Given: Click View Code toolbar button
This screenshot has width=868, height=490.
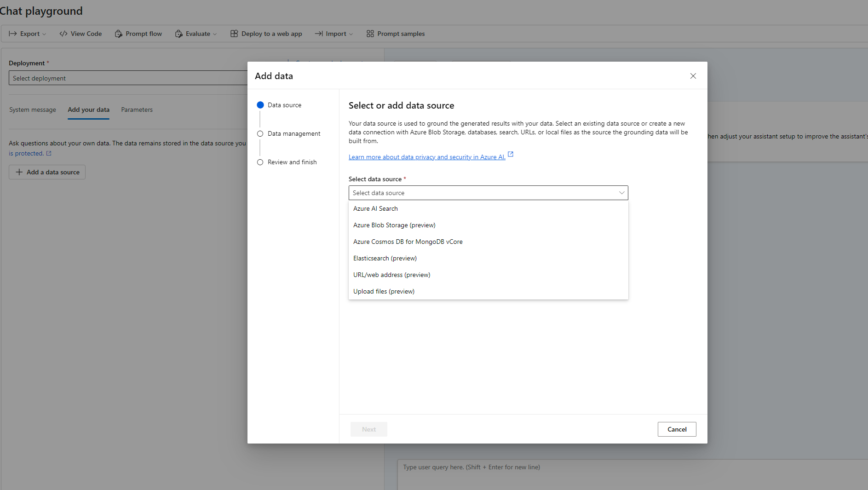Looking at the screenshot, I should point(80,34).
